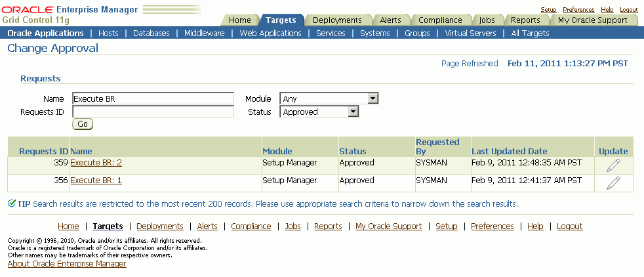Open Services in the sub-navigation bar
The image size is (644, 277).
[x=331, y=33]
